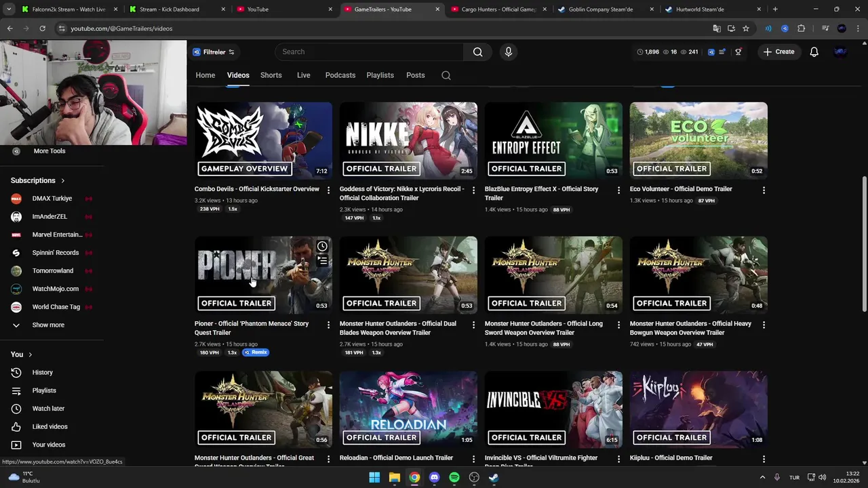Click the DMAX Turkiye channel avatar

(16, 199)
